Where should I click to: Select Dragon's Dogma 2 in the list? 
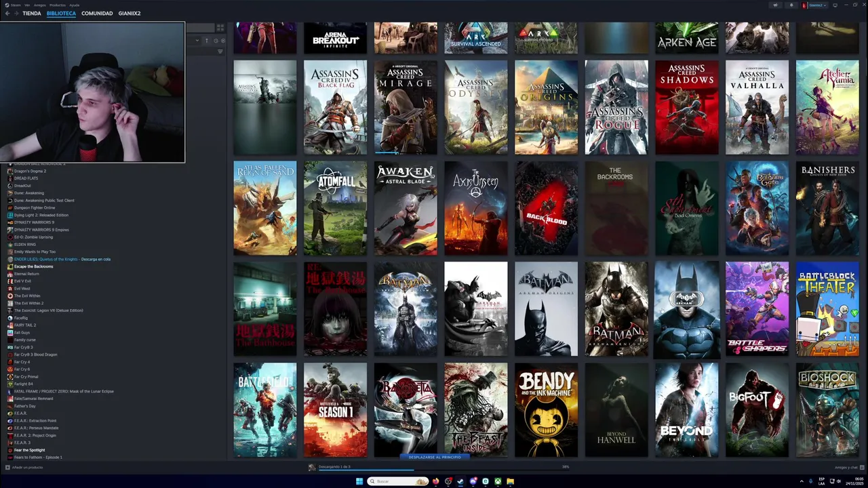point(31,171)
